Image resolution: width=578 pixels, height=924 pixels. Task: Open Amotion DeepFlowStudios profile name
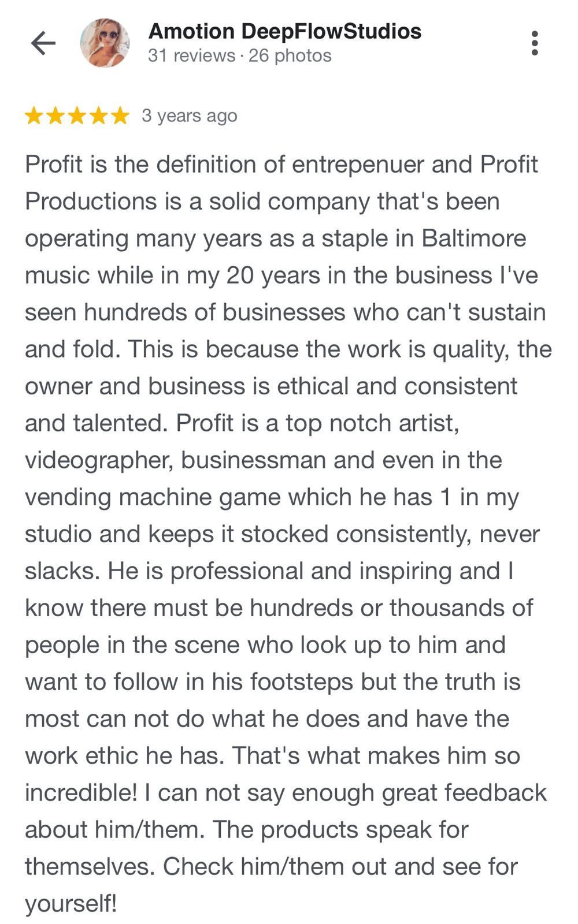tap(285, 31)
